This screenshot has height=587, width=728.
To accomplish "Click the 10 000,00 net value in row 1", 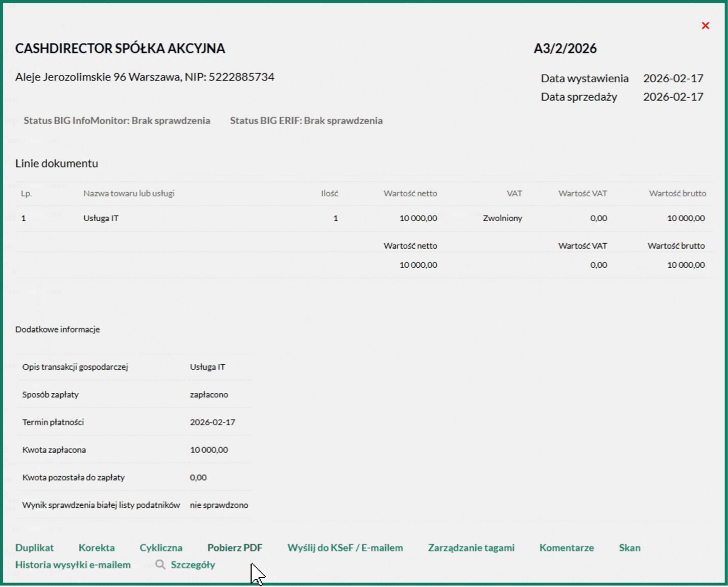I will [418, 218].
